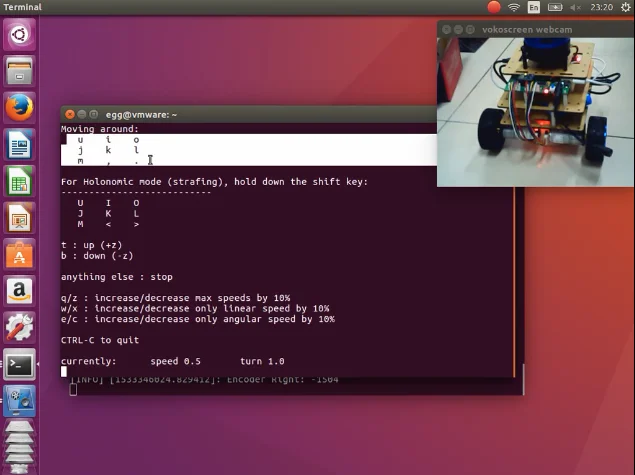Screen dimensions: 635x475
Task: Open the Files manager in the dock
Action: (x=19, y=71)
